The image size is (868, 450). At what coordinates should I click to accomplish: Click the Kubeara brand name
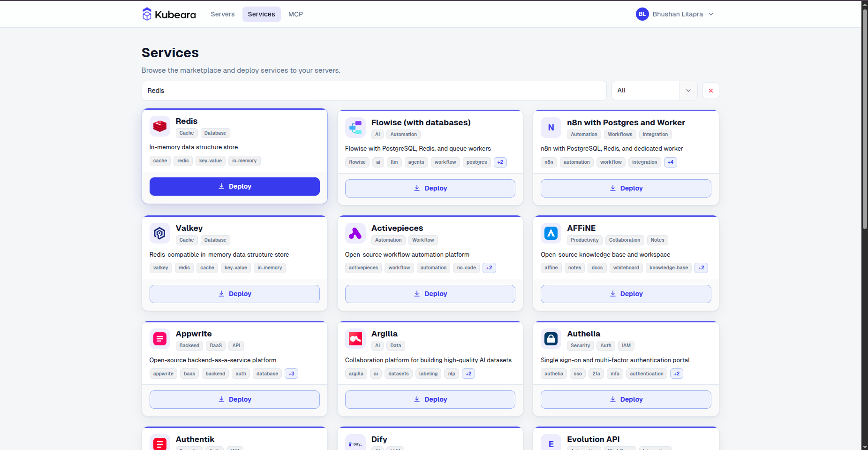tap(175, 15)
